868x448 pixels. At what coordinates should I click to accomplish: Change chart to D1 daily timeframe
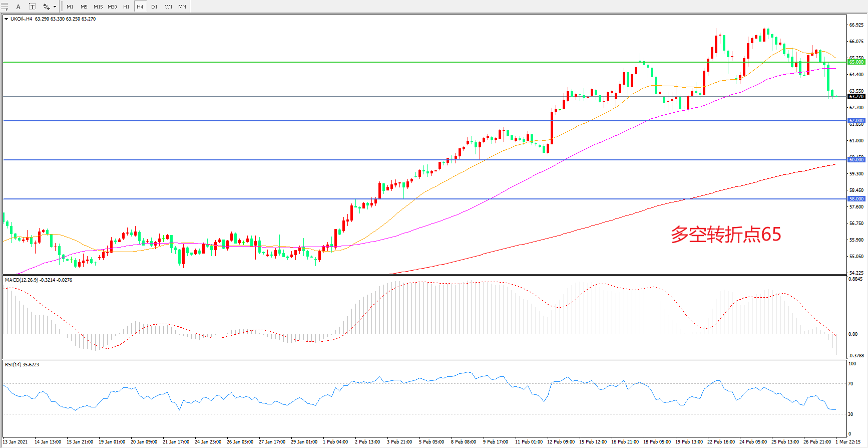click(x=154, y=7)
